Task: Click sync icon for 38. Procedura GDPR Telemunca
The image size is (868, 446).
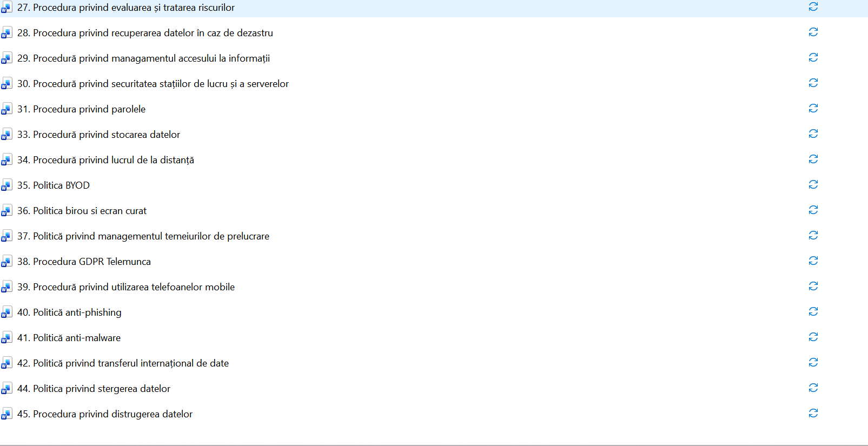Action: pos(813,261)
